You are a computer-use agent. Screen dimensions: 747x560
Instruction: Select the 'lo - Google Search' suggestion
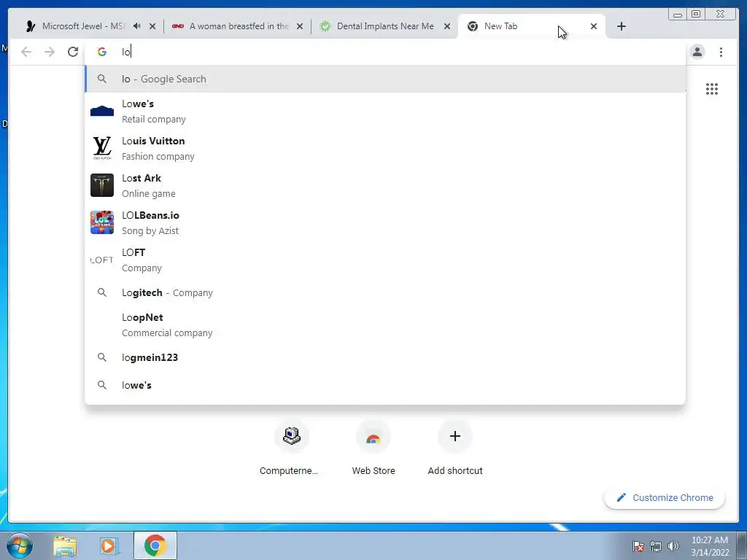[385, 79]
